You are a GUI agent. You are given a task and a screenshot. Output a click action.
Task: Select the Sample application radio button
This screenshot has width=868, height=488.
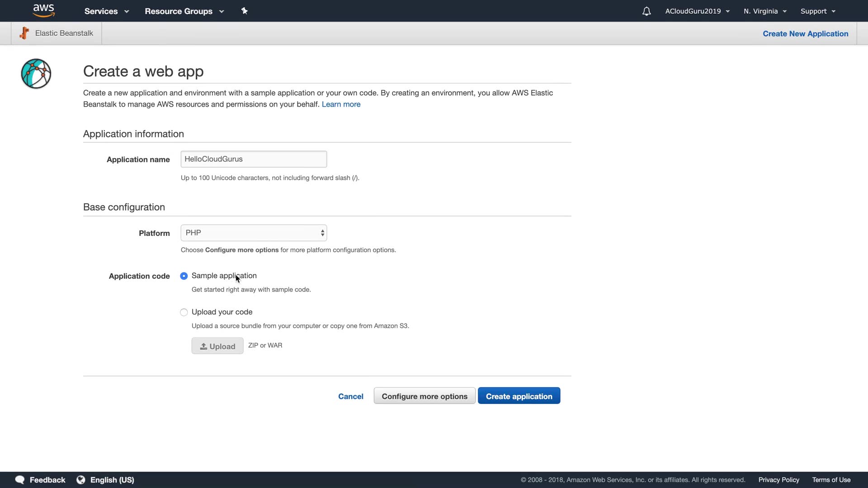[184, 276]
